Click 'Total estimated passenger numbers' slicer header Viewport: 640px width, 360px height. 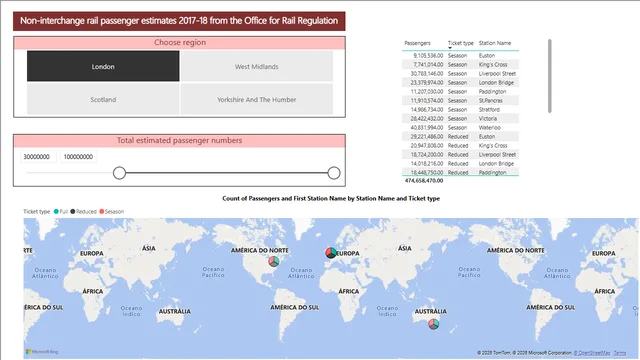pos(180,141)
